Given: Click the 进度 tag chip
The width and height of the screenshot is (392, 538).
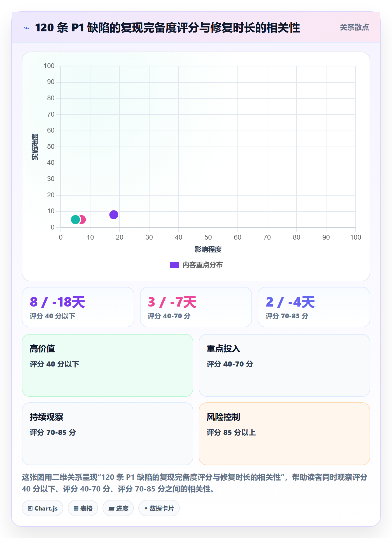Looking at the screenshot, I should pos(118,508).
